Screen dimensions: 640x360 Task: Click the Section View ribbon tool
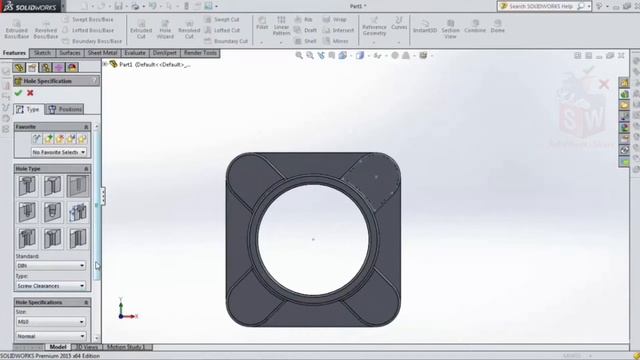450,29
